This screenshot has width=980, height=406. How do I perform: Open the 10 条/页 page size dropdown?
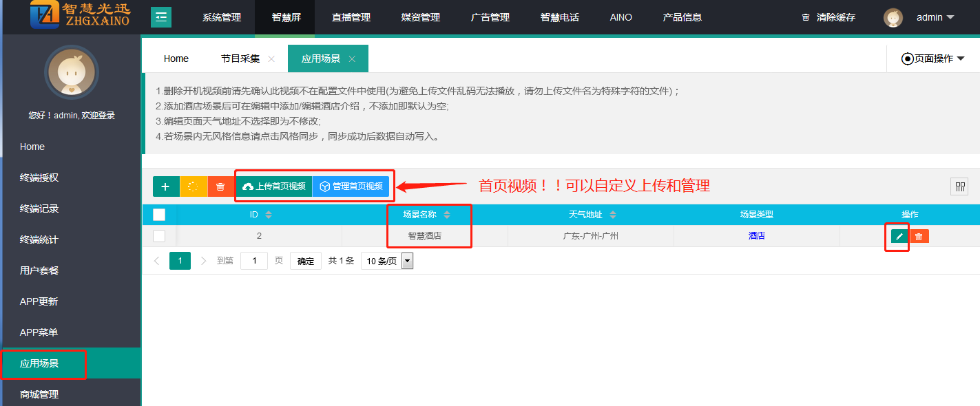(386, 261)
